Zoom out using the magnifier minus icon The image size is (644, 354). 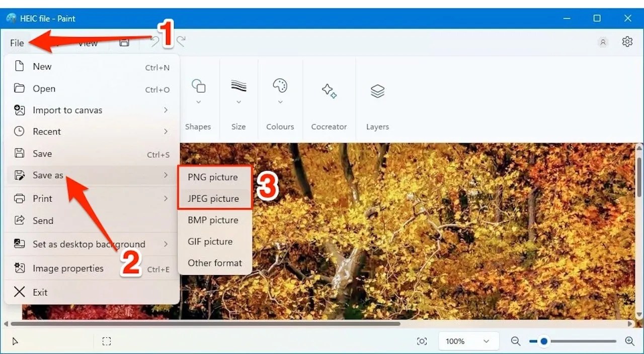[515, 341]
